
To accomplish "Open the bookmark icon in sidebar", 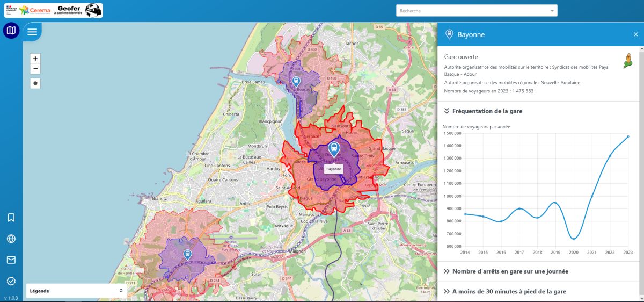I will coord(11,218).
